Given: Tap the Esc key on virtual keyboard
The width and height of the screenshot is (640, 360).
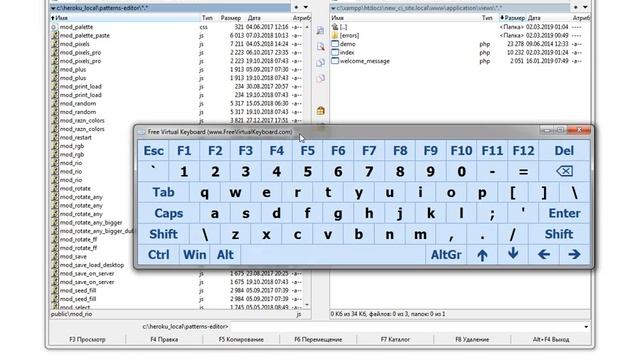Looking at the screenshot, I should click(153, 151).
